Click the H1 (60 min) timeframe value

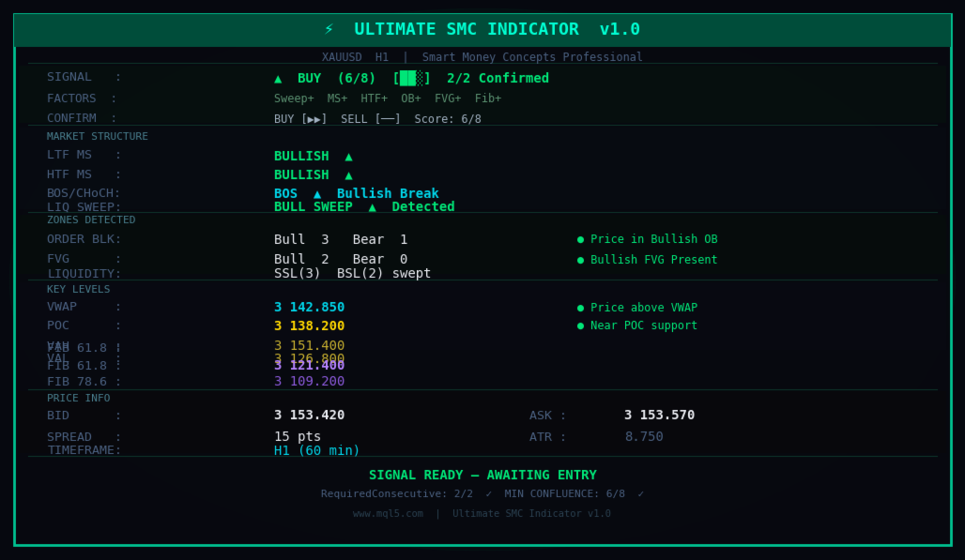coord(316,451)
